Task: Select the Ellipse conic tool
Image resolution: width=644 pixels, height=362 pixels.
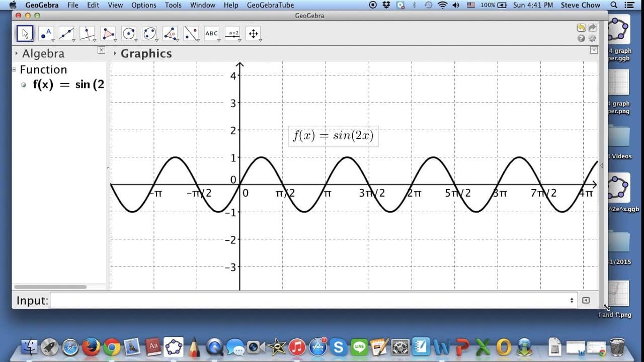Action: (x=149, y=34)
